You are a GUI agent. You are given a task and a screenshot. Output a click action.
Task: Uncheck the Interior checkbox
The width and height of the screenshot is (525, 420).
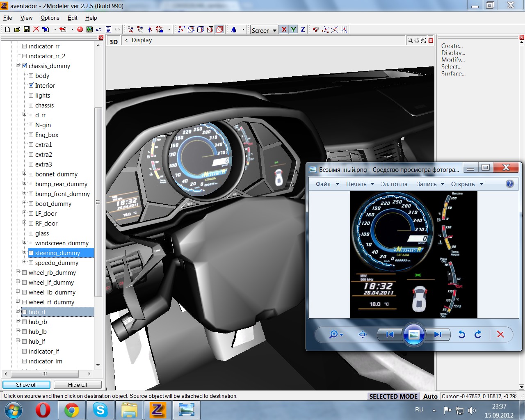pos(31,85)
